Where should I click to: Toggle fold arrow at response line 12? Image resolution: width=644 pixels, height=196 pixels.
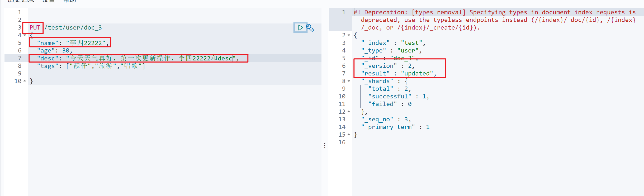point(349,112)
